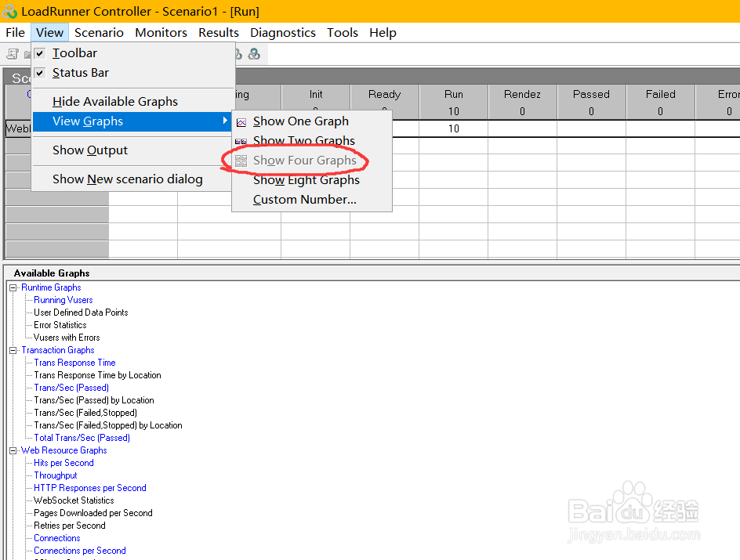This screenshot has width=740, height=560.
Task: Select Show Four Graphs
Action: (312, 161)
